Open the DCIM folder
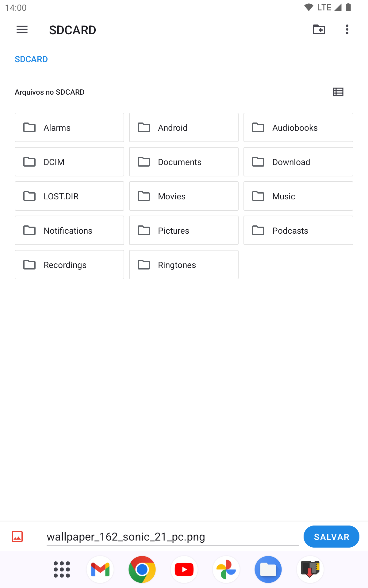Viewport: 368px width, 588px height. (69, 162)
